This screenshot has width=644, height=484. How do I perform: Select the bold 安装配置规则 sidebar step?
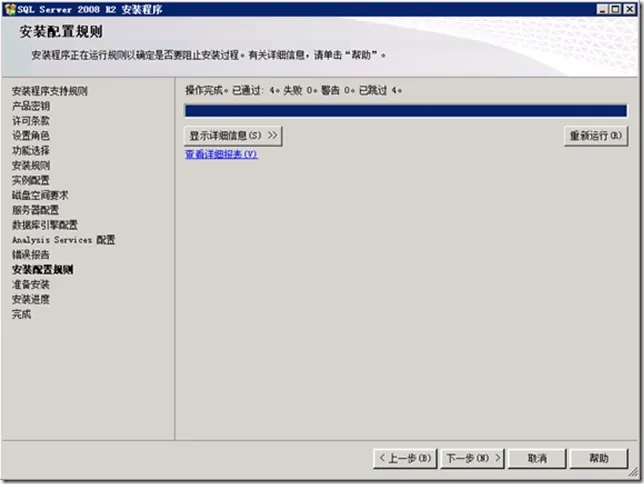[x=43, y=270]
